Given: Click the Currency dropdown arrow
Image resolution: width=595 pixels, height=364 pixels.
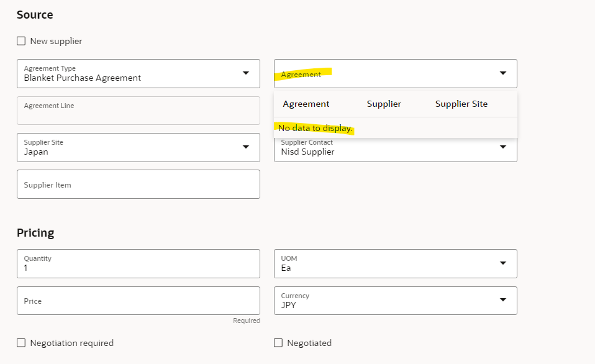Looking at the screenshot, I should coord(503,301).
